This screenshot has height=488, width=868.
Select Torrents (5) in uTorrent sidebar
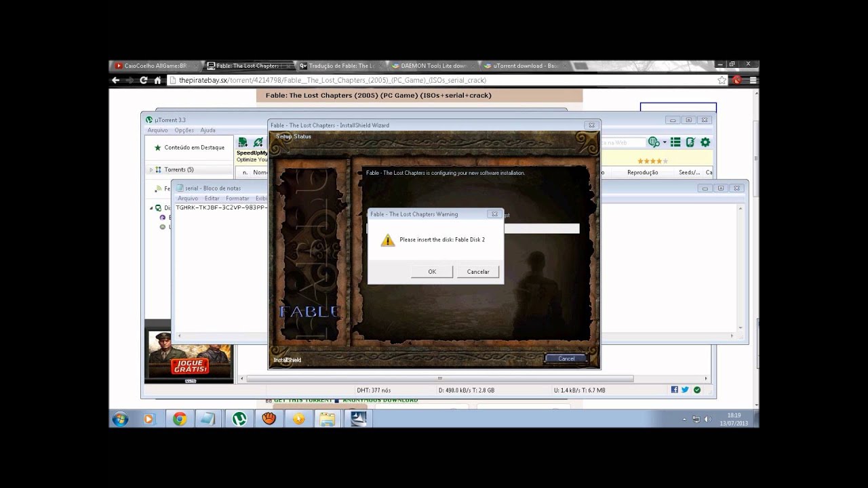(178, 169)
